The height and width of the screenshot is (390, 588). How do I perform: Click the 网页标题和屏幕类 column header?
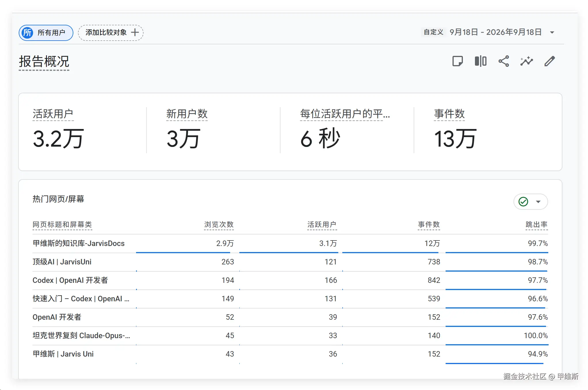(x=62, y=225)
